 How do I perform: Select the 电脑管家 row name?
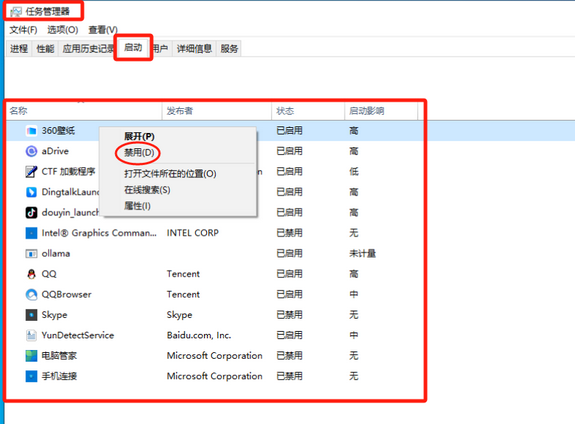pos(59,356)
